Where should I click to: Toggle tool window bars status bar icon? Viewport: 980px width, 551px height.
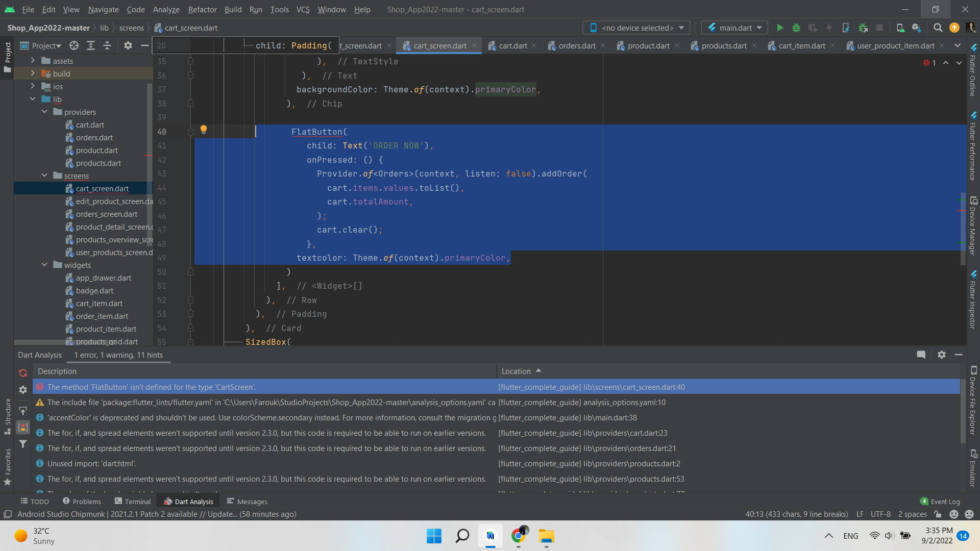(x=8, y=514)
